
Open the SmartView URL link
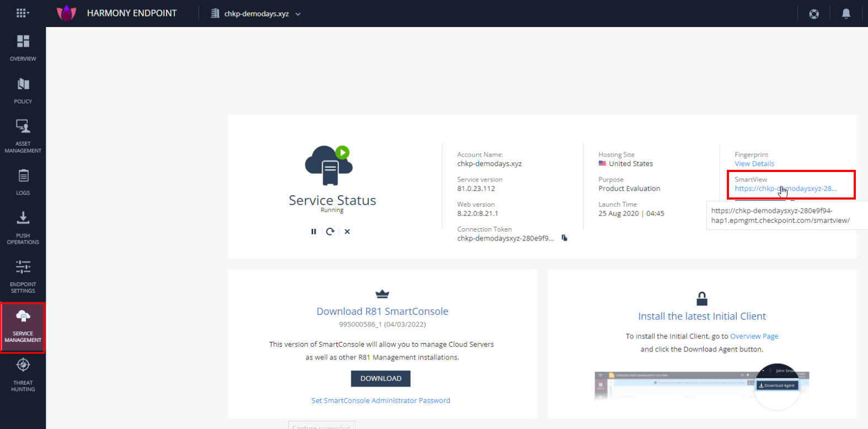(x=786, y=189)
